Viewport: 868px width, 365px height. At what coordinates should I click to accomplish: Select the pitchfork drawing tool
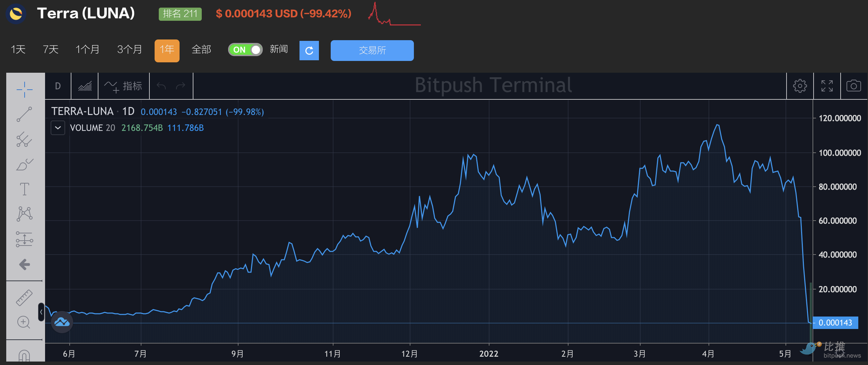tap(24, 139)
